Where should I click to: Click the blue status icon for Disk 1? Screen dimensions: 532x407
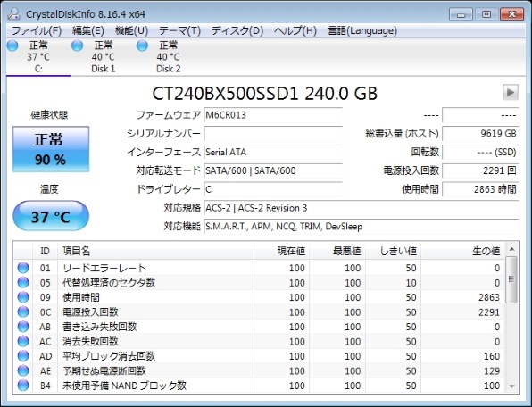click(x=78, y=46)
